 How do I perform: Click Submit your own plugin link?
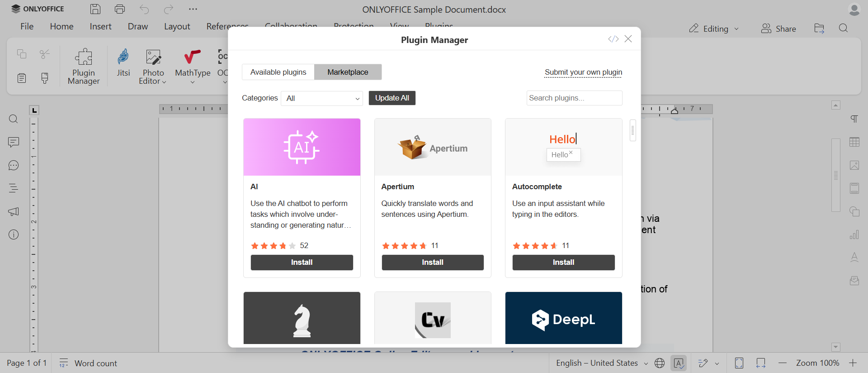(x=584, y=72)
